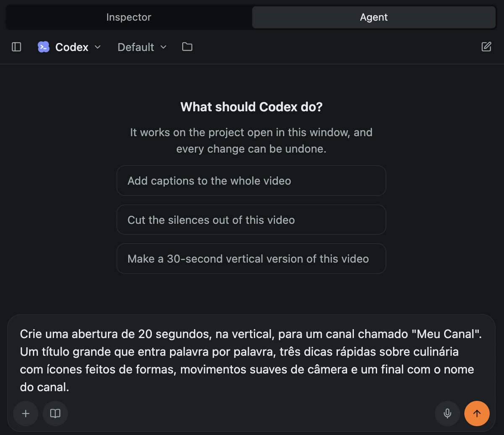Click the 'every change can be undone' text
This screenshot has width=504, height=435.
[251, 149]
